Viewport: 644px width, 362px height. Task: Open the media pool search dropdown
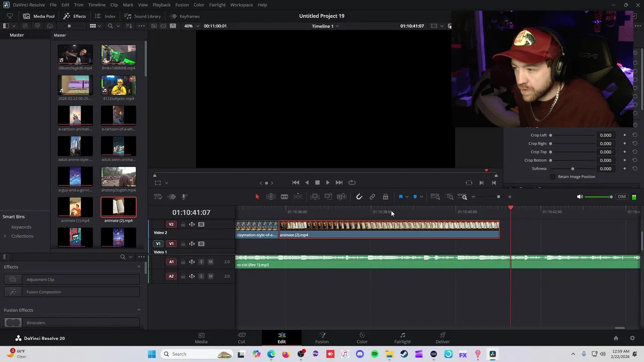[x=118, y=26]
